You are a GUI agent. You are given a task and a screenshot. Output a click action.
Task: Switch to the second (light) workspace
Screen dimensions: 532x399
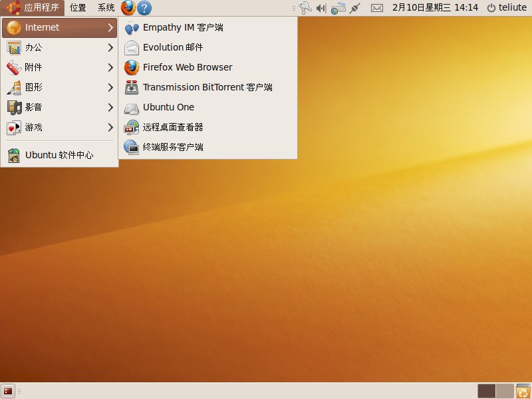[505, 391]
